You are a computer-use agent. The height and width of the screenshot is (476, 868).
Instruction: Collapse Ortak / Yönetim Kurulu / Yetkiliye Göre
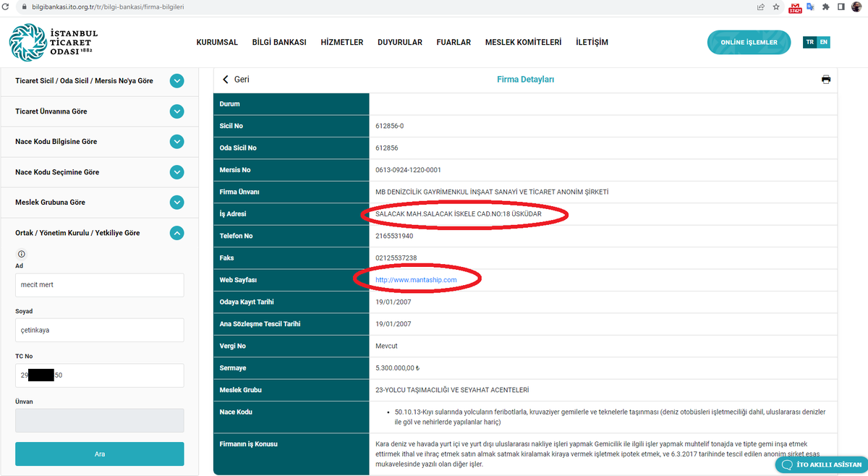(x=177, y=233)
